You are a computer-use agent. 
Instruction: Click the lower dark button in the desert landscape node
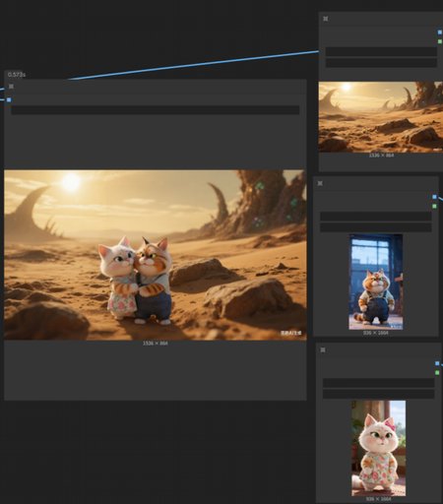pos(381,63)
